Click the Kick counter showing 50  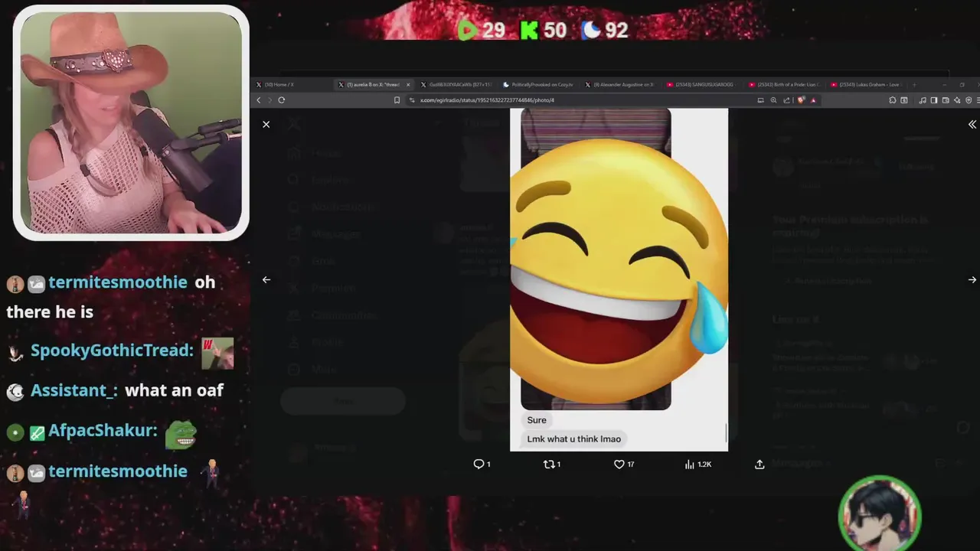[x=544, y=30]
